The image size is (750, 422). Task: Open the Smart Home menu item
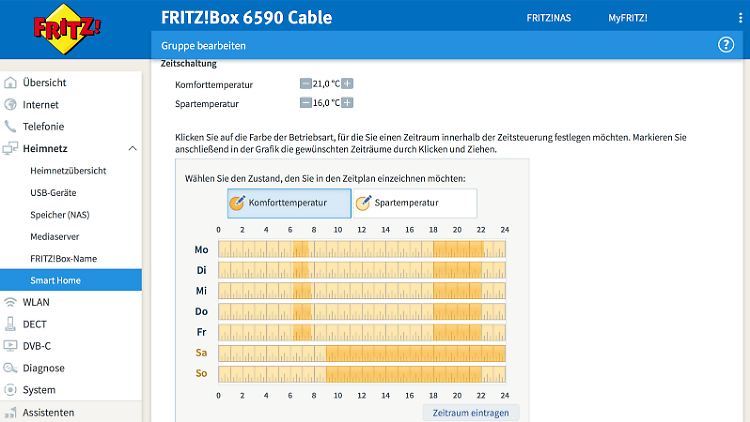(55, 280)
